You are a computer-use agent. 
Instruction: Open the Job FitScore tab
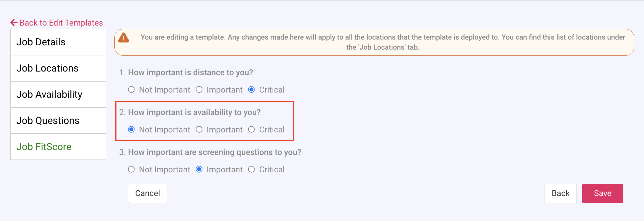(x=58, y=147)
